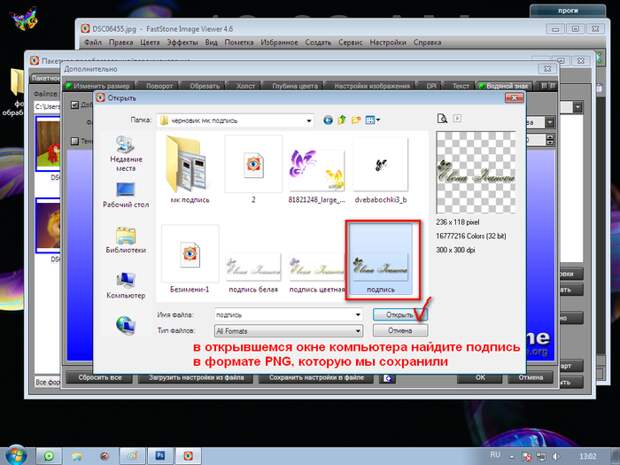Open the Network globe icon in the sidebar

(126, 325)
